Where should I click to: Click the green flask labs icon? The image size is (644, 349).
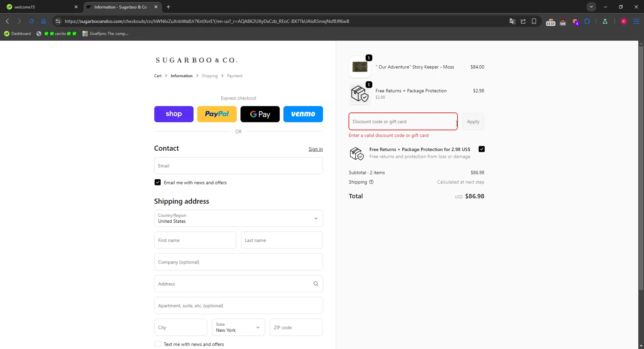pos(605,21)
